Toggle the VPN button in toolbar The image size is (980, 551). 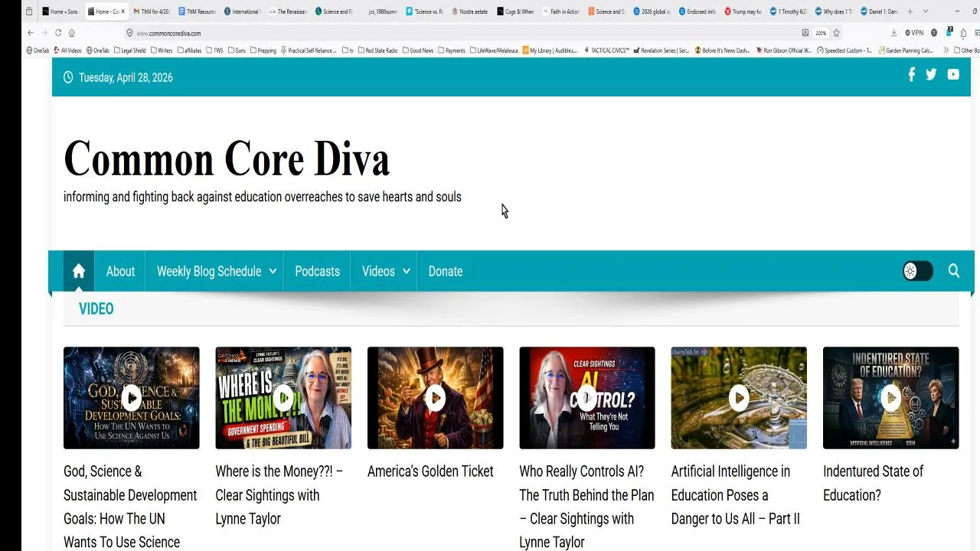914,33
